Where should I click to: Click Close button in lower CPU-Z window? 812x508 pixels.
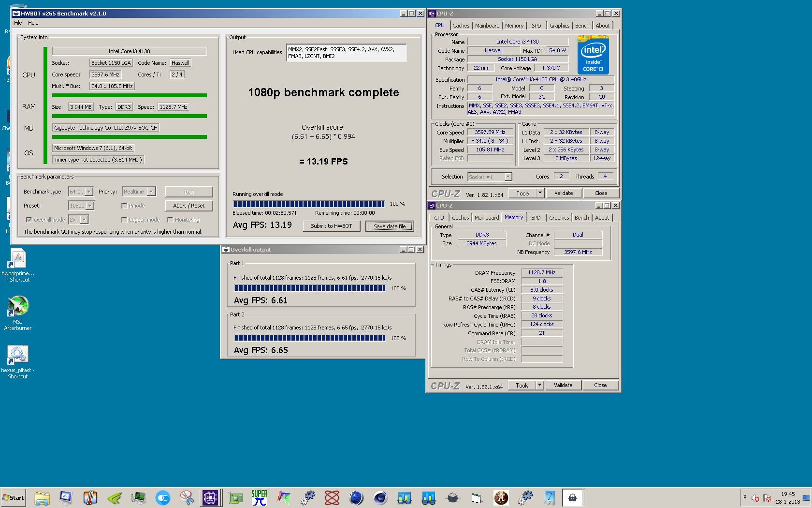click(600, 385)
